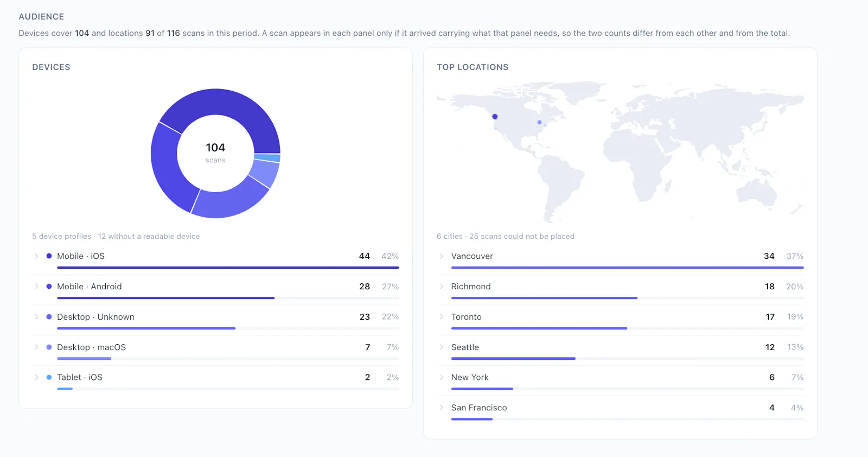This screenshot has height=457, width=868.
Task: Expand the Seattle location row chevron
Action: (x=441, y=347)
